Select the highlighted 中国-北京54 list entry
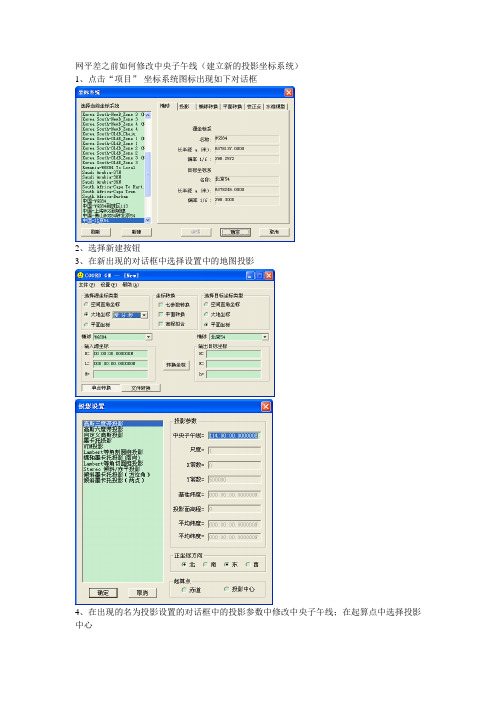The height and width of the screenshot is (702, 496). click(x=113, y=220)
